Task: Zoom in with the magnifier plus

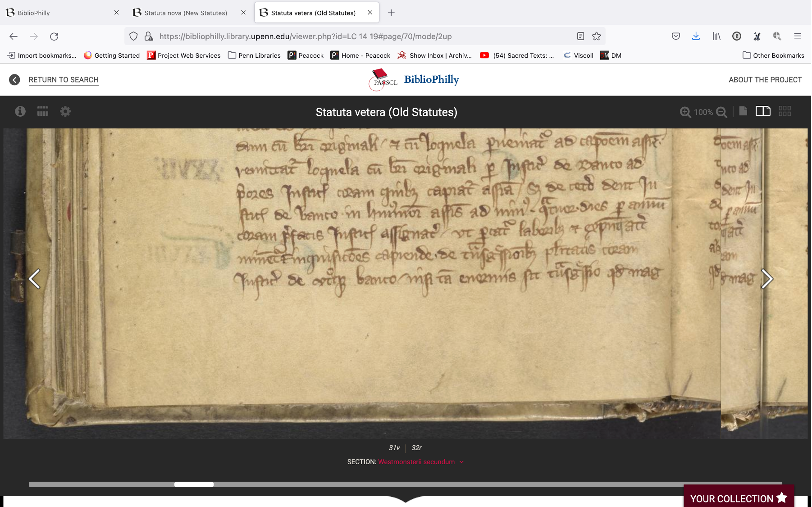Action: click(x=685, y=112)
